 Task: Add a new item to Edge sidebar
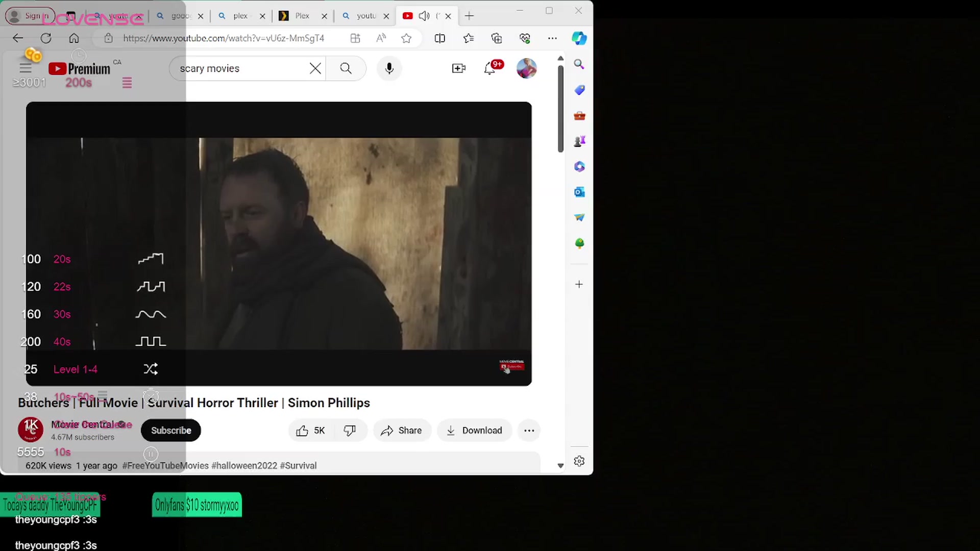[579, 284]
